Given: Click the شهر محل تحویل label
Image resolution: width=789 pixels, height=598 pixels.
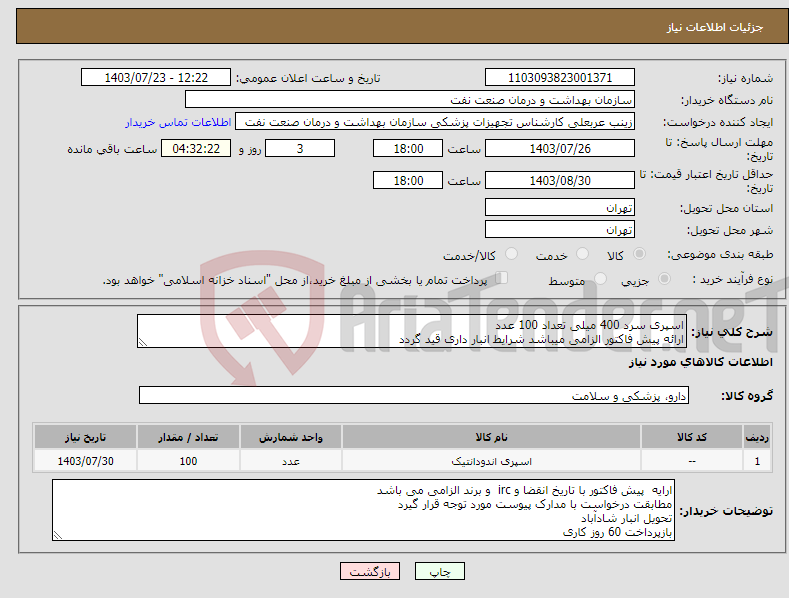Looking at the screenshot, I should [x=730, y=230].
